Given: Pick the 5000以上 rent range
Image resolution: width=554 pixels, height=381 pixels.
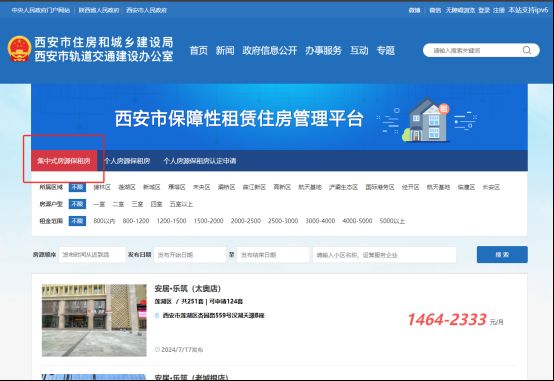Looking at the screenshot, I should pos(392,221).
